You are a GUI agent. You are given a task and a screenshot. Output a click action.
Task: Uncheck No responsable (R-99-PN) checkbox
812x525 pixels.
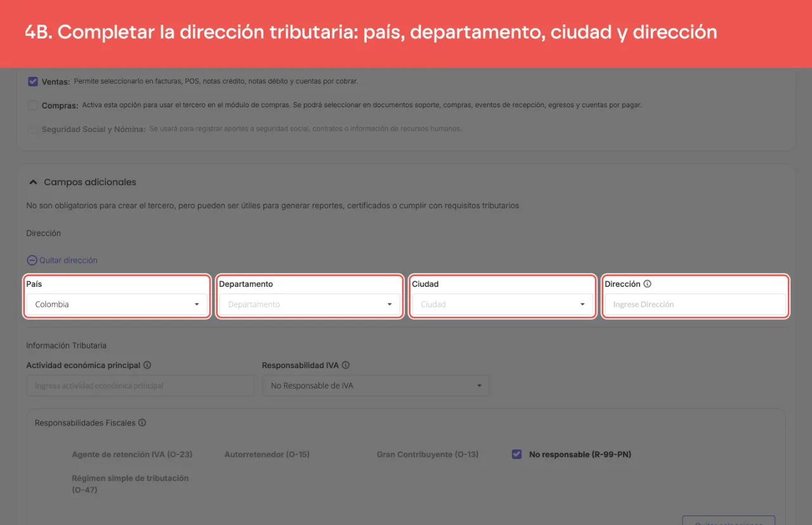[517, 454]
